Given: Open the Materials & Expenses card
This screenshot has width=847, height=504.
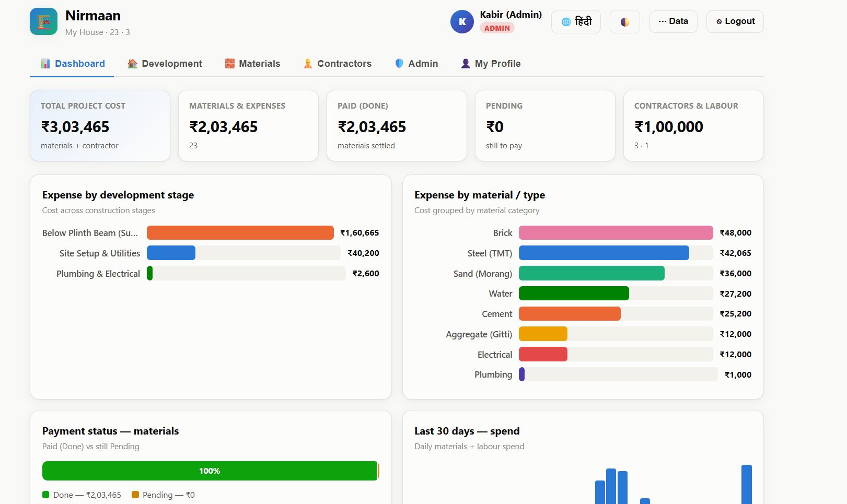Looking at the screenshot, I should coord(248,126).
